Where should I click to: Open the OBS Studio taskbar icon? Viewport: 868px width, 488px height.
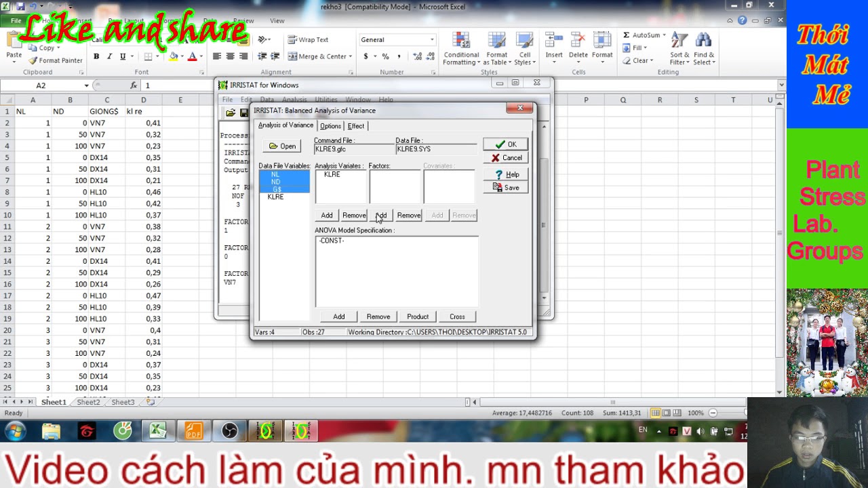(x=229, y=431)
